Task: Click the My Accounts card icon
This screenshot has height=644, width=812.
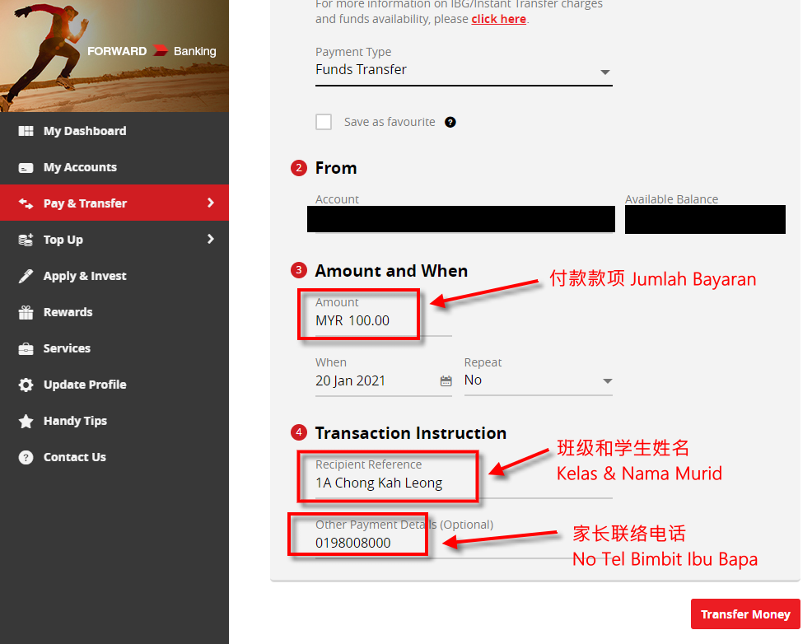Action: (26, 167)
